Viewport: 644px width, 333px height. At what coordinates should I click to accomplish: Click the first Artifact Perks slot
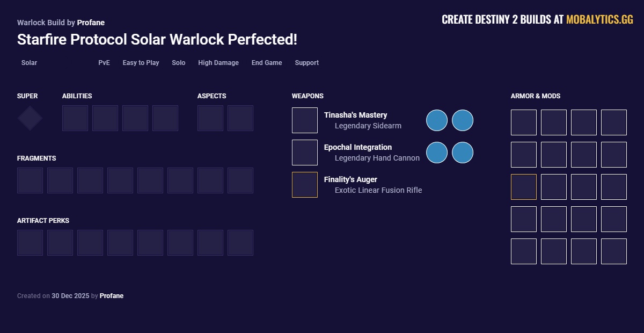(30, 242)
